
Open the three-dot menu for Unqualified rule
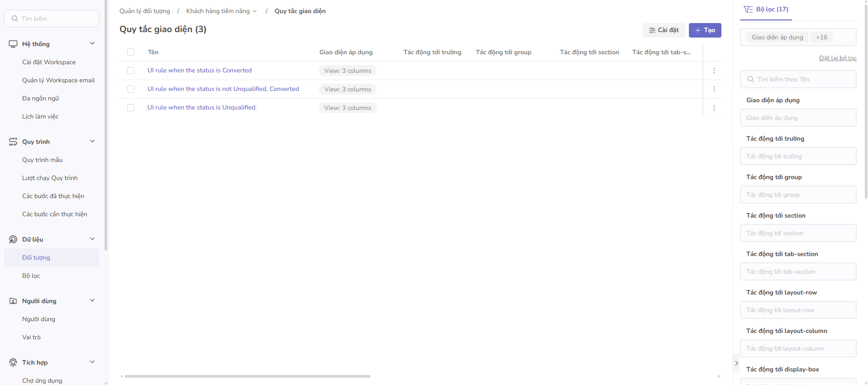(x=714, y=108)
